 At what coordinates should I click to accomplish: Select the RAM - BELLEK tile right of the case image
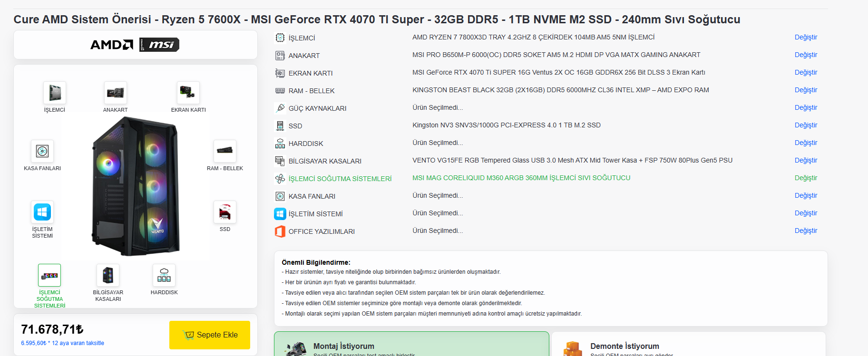pyautogui.click(x=225, y=151)
